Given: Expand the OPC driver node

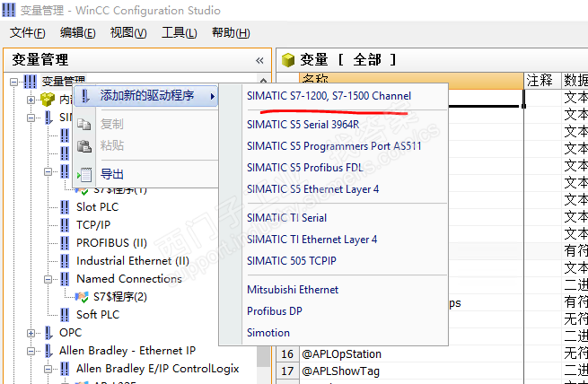Looking at the screenshot, I should click(x=31, y=333).
